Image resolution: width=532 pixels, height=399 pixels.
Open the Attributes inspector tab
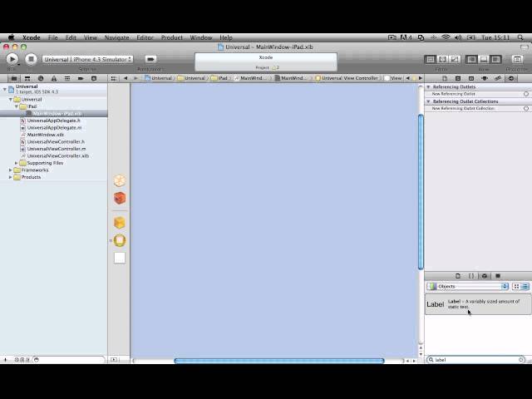click(x=471, y=78)
